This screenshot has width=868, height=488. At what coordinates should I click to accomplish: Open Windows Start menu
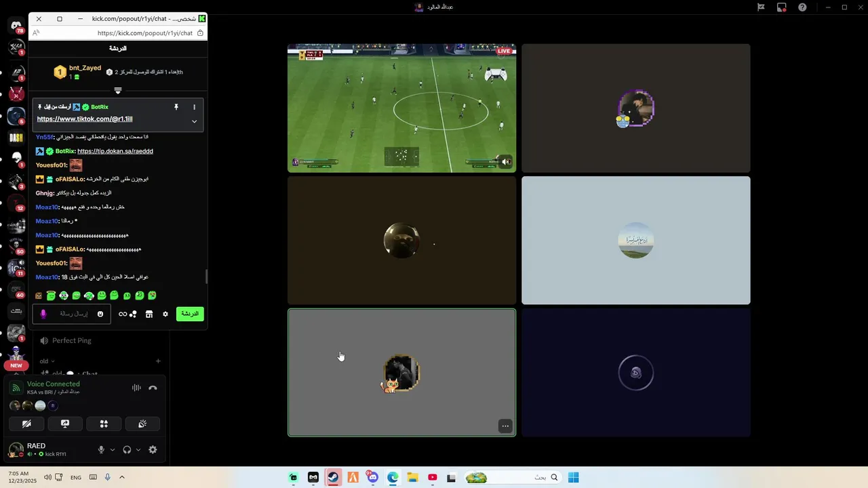(573, 477)
